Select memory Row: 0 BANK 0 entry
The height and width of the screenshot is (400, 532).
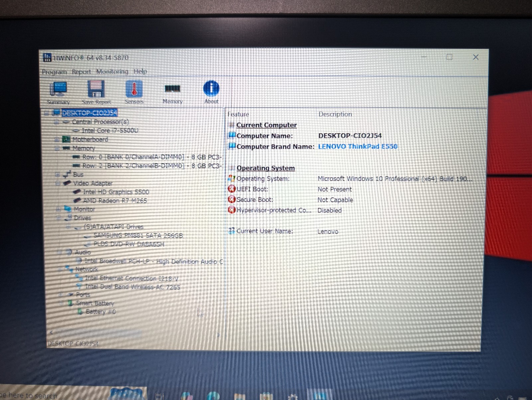[x=152, y=157]
